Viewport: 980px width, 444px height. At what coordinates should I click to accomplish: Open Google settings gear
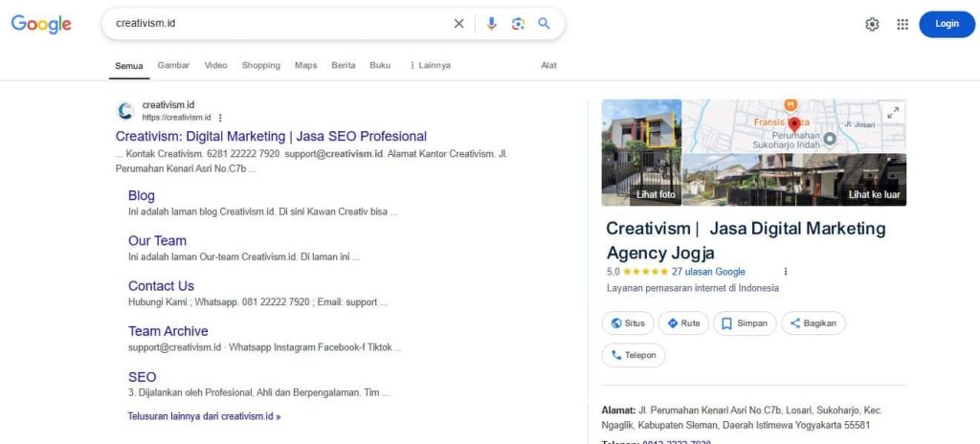[872, 24]
